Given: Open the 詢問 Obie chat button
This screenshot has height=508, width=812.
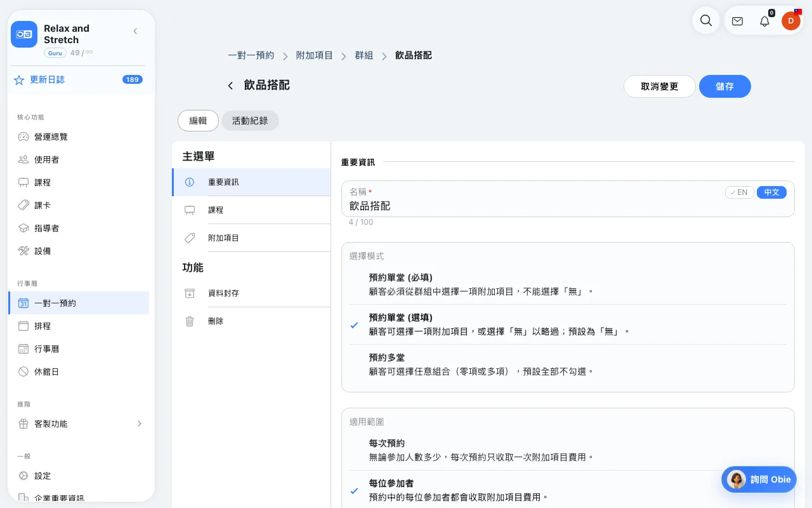Looking at the screenshot, I should coord(759,479).
